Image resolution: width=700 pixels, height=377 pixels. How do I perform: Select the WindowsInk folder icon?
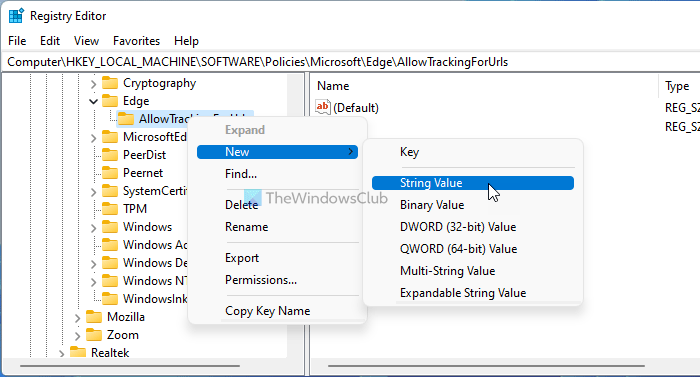[x=110, y=299]
